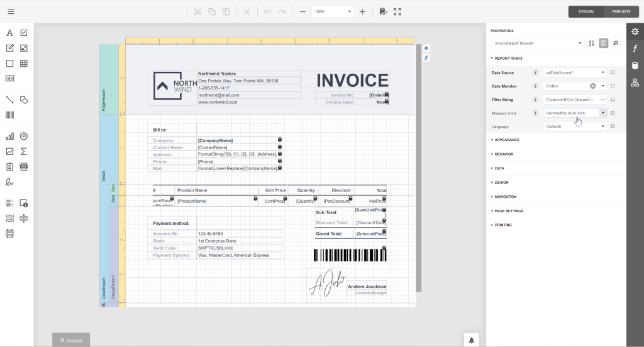This screenshot has height=347, width=644.
Task: Toggle full screen mode
Action: (x=397, y=11)
